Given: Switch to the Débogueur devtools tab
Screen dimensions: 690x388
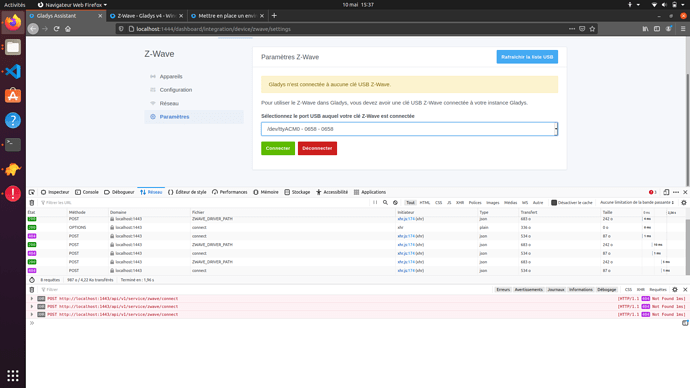Looking at the screenshot, I should [119, 192].
